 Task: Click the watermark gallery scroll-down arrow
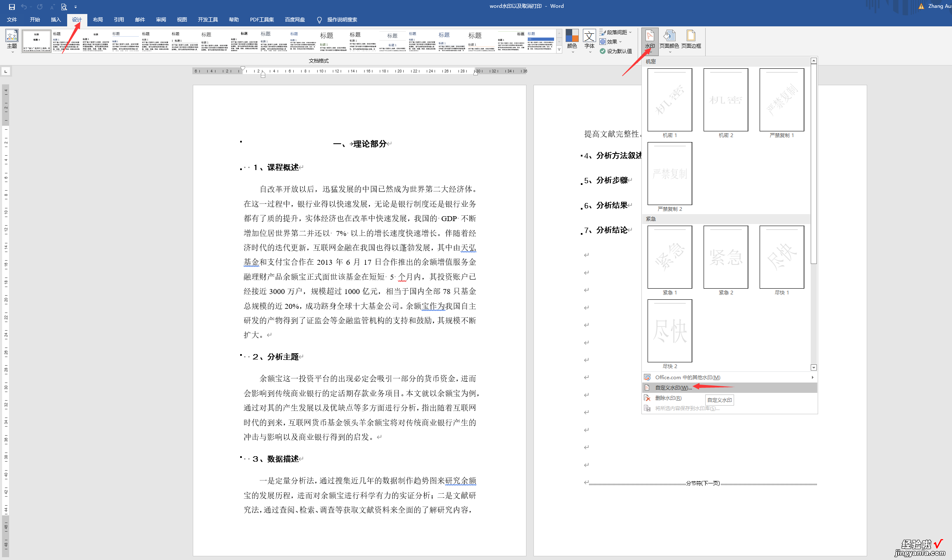tap(814, 367)
